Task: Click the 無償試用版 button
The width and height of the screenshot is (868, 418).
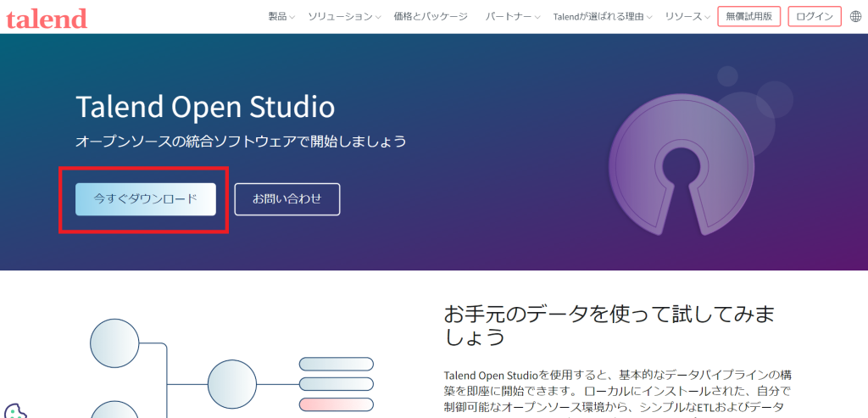Action: pyautogui.click(x=749, y=17)
